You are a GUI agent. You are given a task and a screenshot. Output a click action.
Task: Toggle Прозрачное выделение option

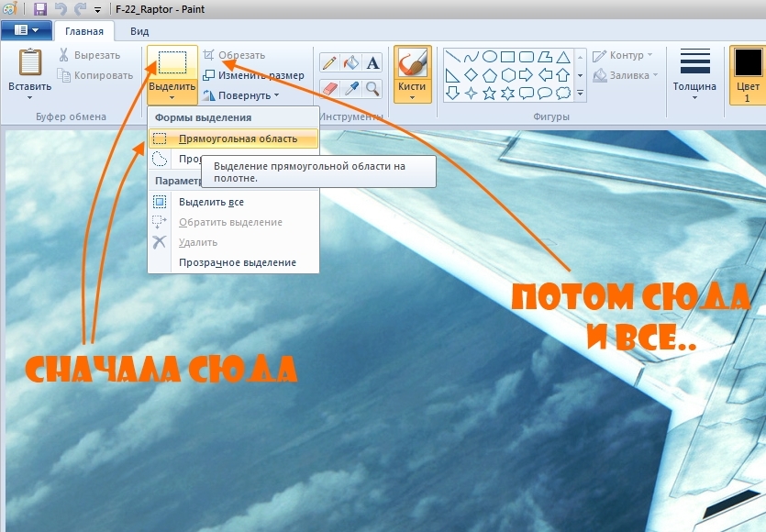[233, 263]
